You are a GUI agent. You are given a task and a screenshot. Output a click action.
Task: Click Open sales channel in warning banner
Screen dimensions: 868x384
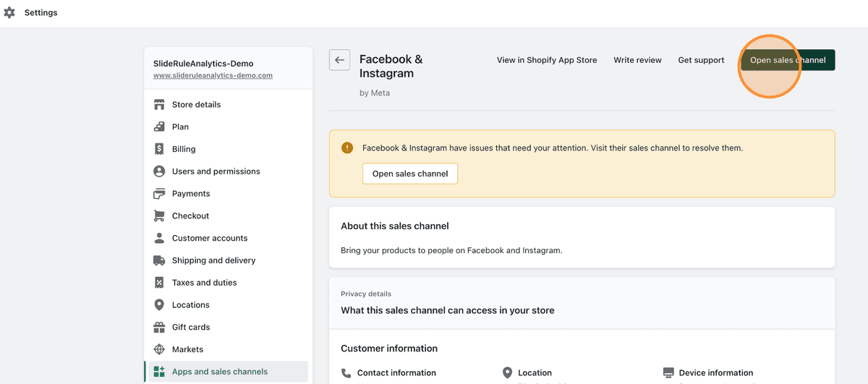click(410, 174)
